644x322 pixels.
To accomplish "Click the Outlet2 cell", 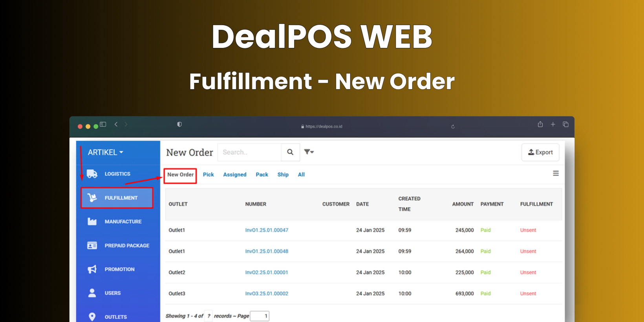I will tap(177, 273).
